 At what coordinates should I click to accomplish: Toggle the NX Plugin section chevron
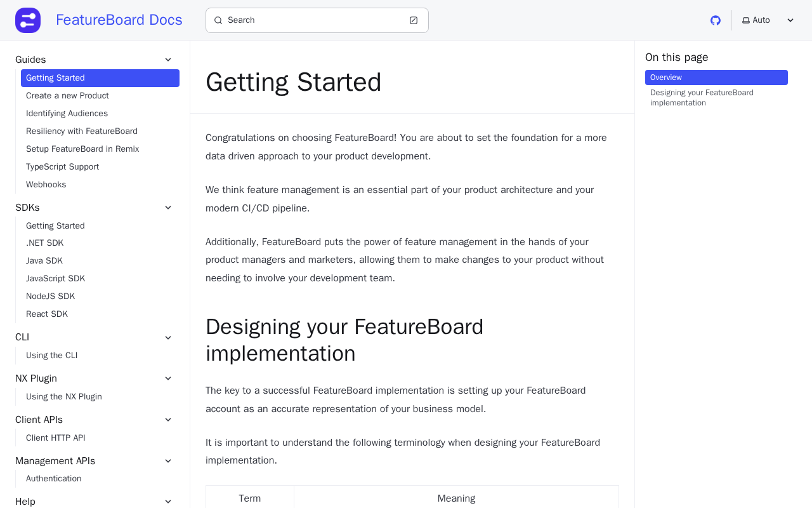click(168, 378)
